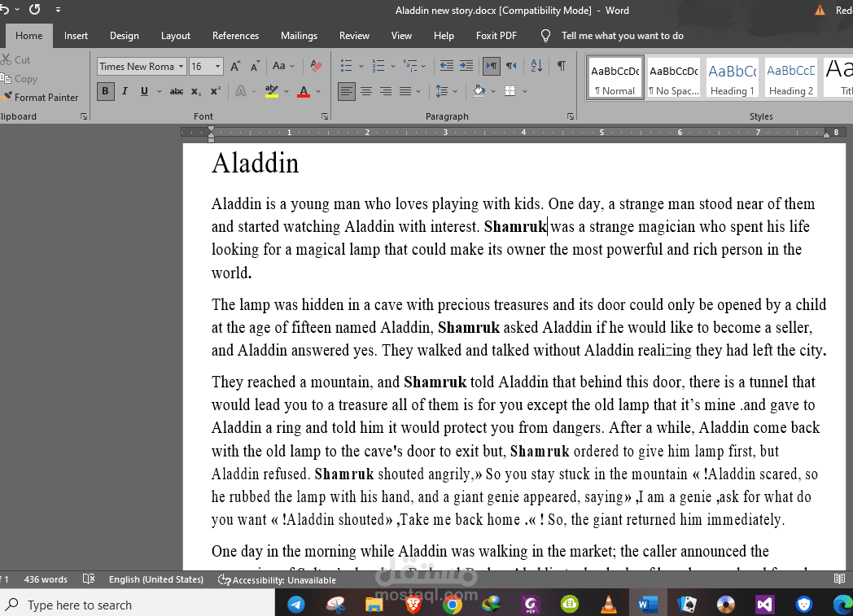
Task: Switch to the Layout tab
Action: (x=176, y=36)
